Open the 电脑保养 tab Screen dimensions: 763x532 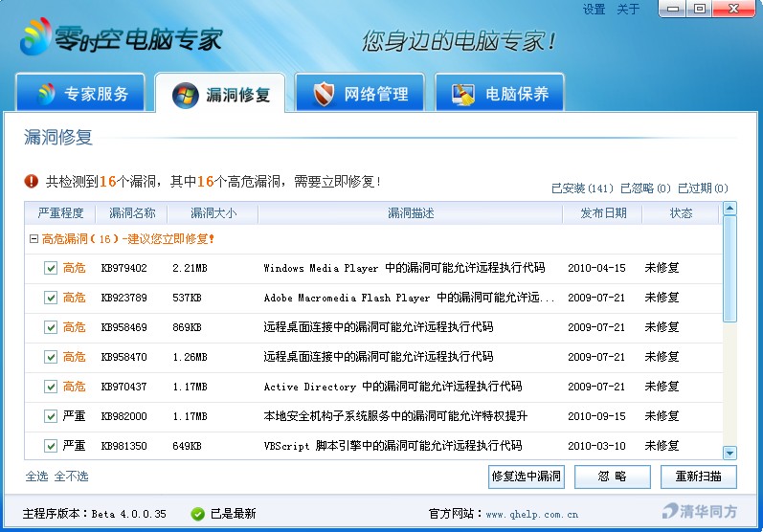(500, 93)
